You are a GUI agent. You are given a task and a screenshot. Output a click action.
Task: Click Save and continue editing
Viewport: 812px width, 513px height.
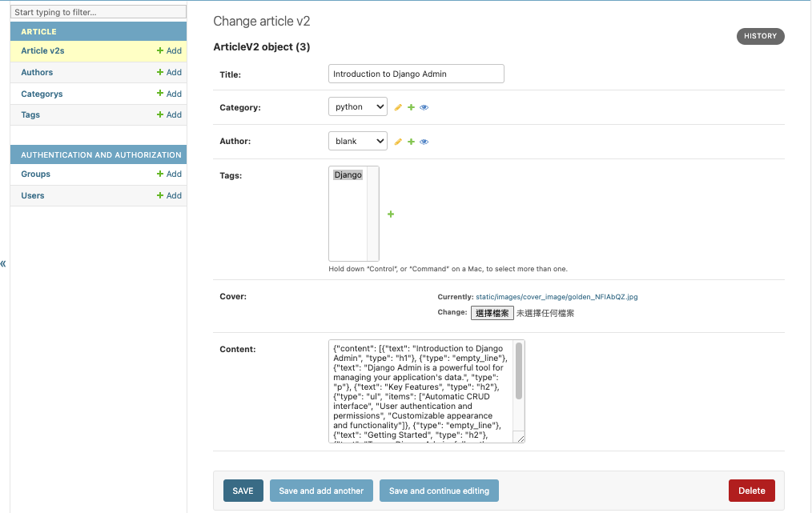pos(439,491)
